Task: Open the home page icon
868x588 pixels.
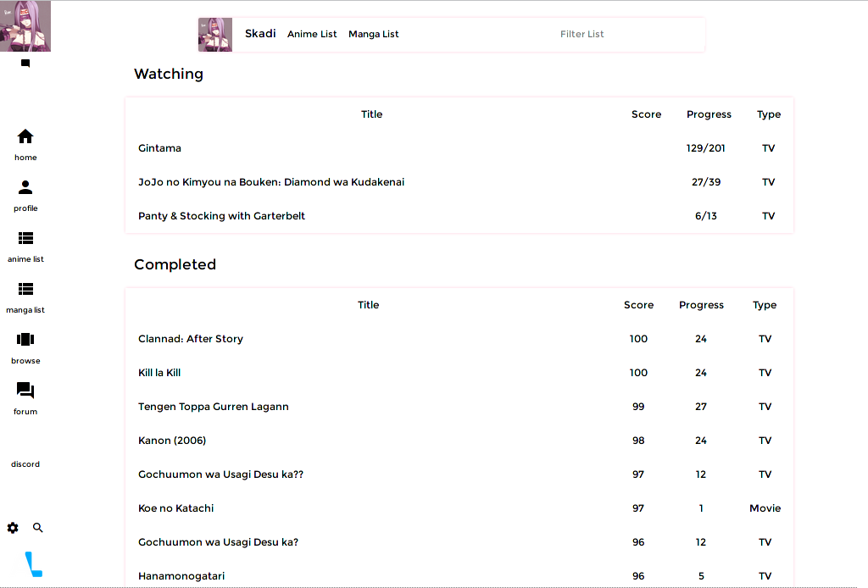Action: pyautogui.click(x=25, y=136)
